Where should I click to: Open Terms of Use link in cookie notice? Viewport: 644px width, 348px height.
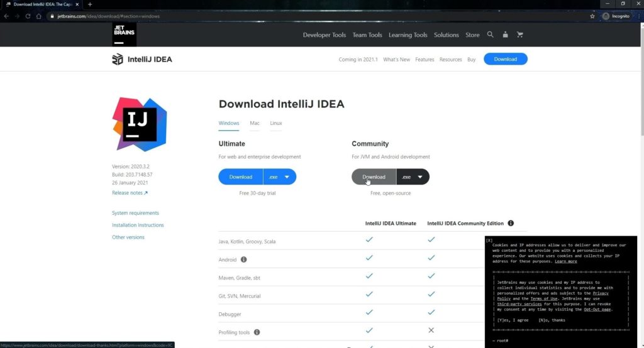click(x=544, y=298)
